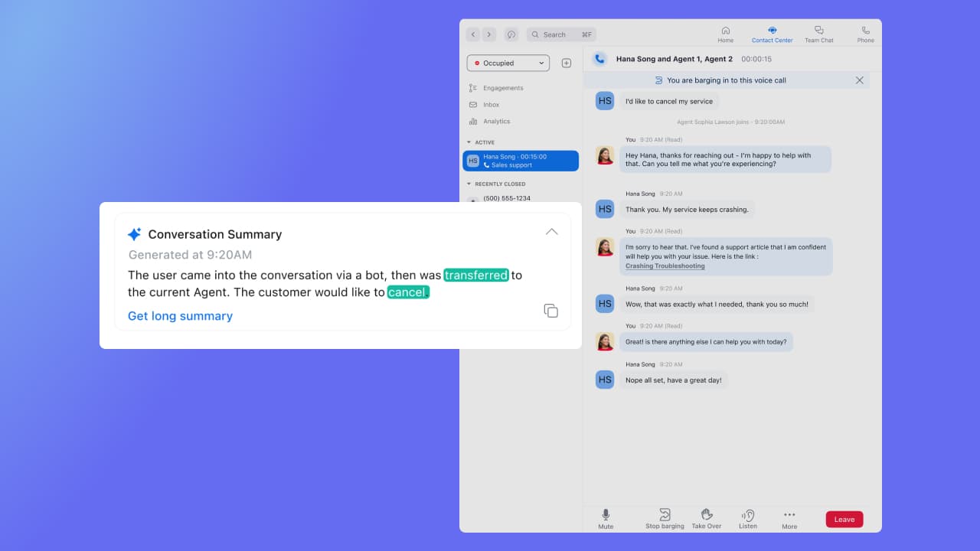
Task: Copy the conversation summary
Action: [550, 310]
